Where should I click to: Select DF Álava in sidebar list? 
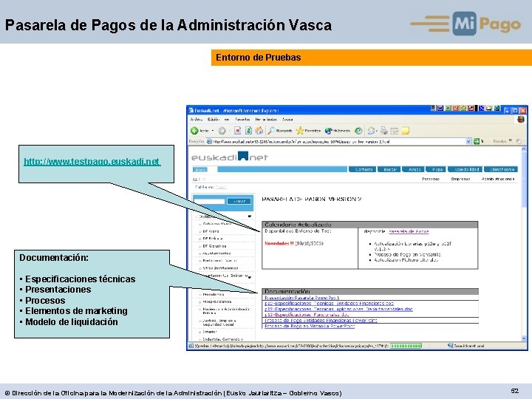pos(211,231)
